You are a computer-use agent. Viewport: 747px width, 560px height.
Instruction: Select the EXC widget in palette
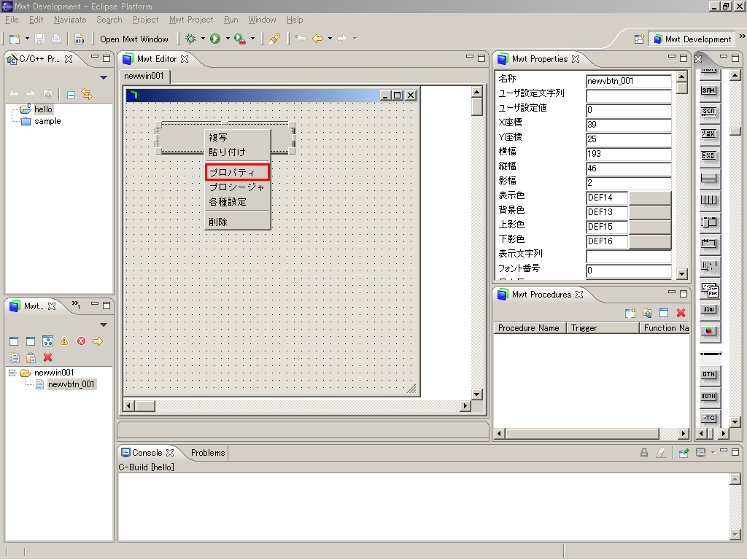coord(709,156)
